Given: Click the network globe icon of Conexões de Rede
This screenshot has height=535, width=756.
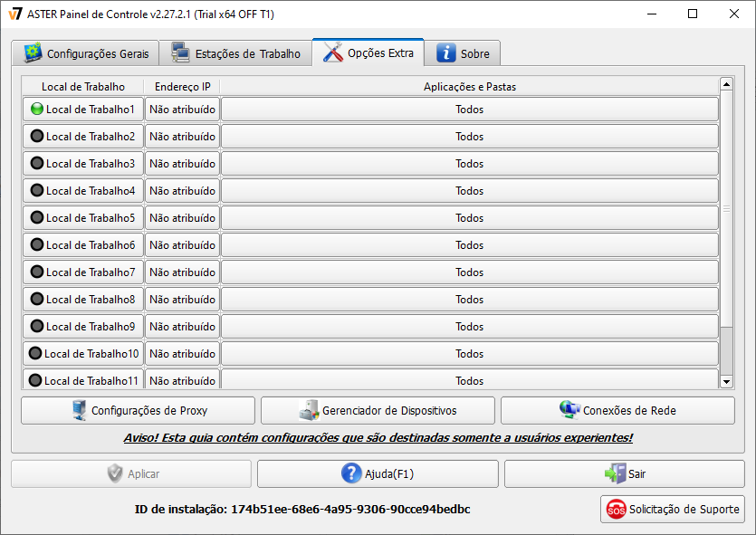Looking at the screenshot, I should pyautogui.click(x=569, y=410).
